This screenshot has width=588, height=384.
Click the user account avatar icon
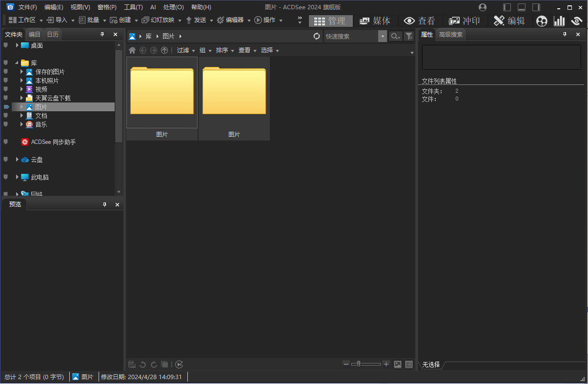click(x=483, y=7)
